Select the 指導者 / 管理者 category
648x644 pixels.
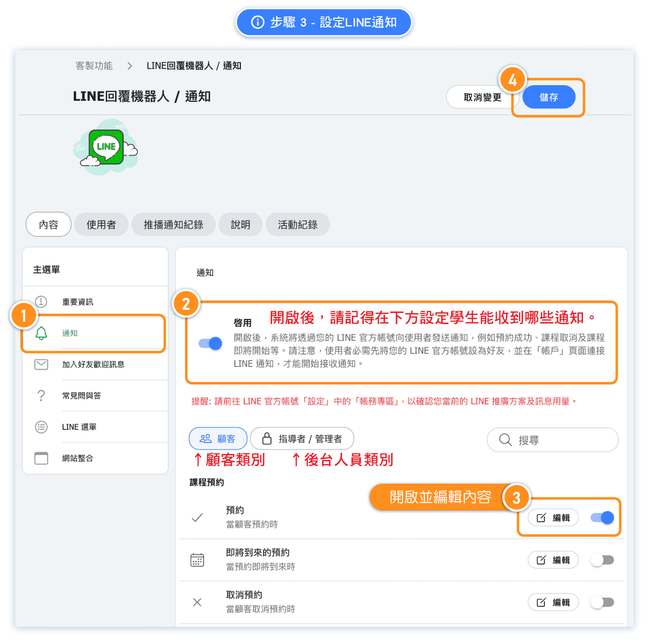pyautogui.click(x=302, y=439)
